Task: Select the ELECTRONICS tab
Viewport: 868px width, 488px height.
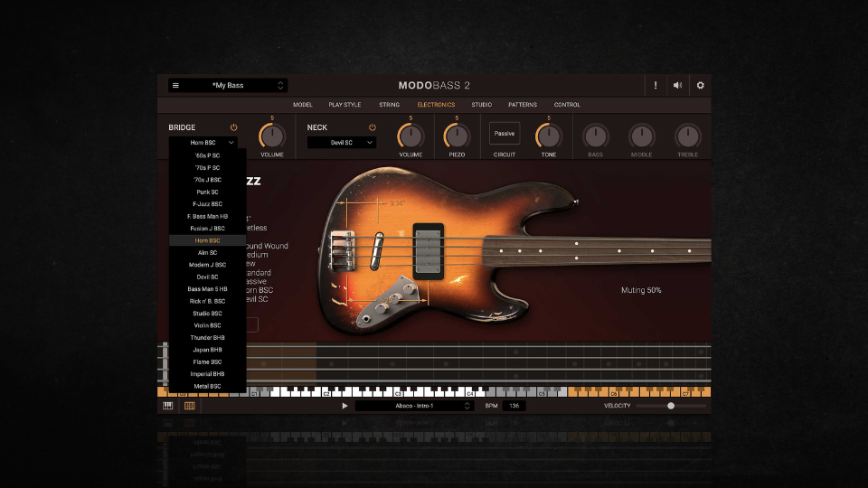Action: point(436,105)
